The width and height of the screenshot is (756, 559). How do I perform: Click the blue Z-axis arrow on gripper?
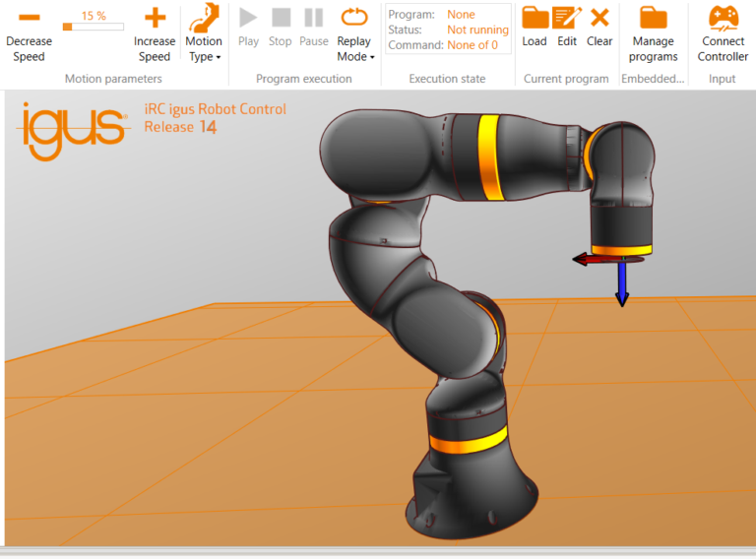tap(621, 285)
